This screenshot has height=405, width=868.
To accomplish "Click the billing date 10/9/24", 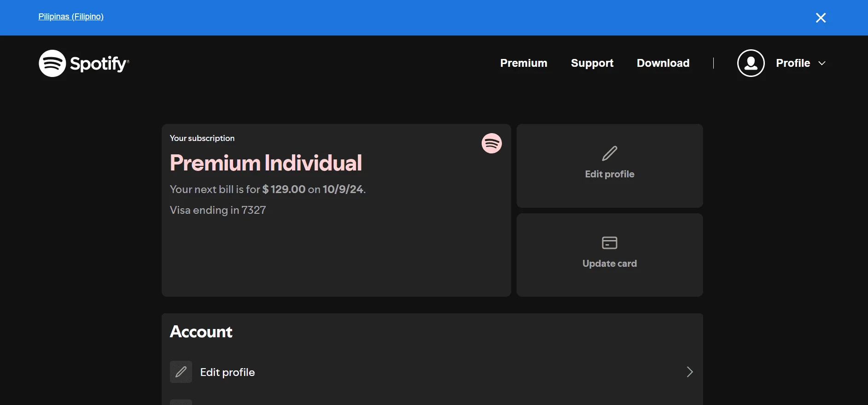I will click(x=343, y=189).
